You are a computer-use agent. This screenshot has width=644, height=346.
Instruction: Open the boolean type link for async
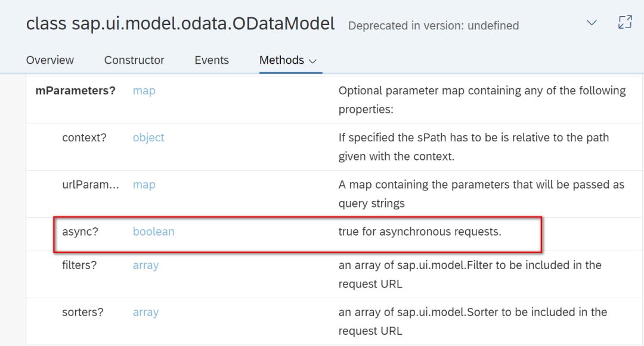[153, 231]
